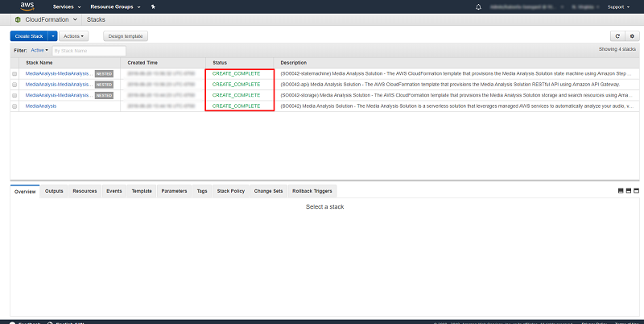Click the last pane layout icon
Image resolution: width=644 pixels, height=324 pixels.
pyautogui.click(x=636, y=191)
